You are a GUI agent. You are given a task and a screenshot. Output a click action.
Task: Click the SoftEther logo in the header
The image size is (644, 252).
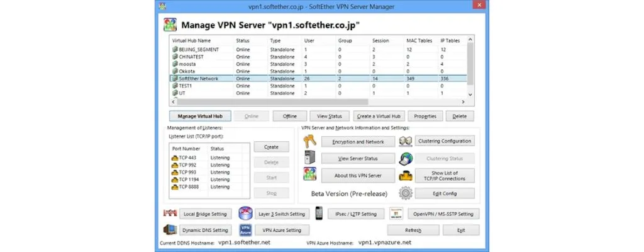pyautogui.click(x=170, y=25)
